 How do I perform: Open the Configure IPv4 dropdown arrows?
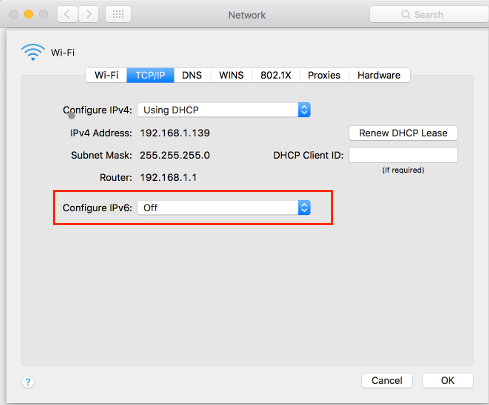(x=304, y=110)
